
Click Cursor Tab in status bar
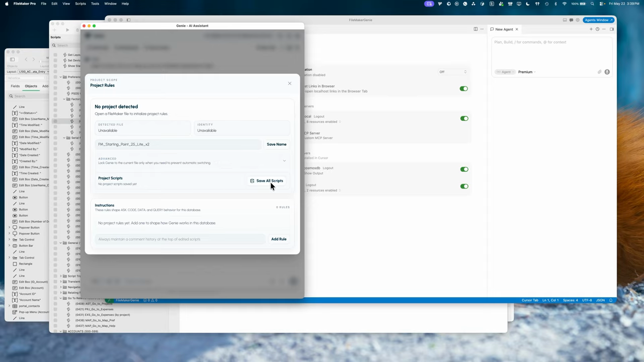530,300
